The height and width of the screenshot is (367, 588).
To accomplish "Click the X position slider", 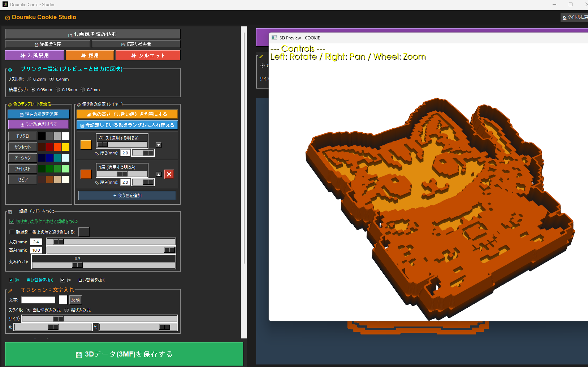I will (53, 327).
